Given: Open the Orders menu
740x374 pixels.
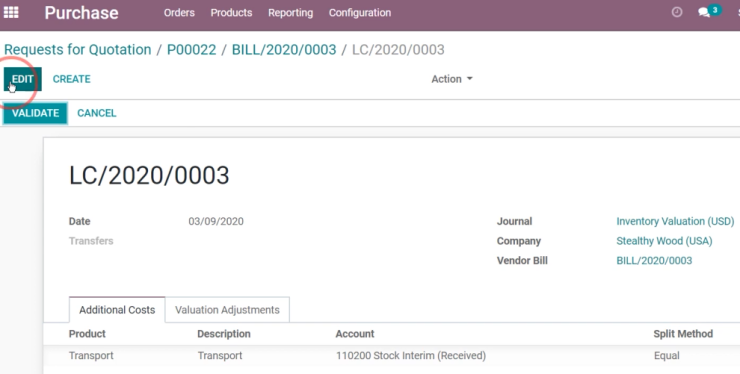Looking at the screenshot, I should tap(179, 13).
